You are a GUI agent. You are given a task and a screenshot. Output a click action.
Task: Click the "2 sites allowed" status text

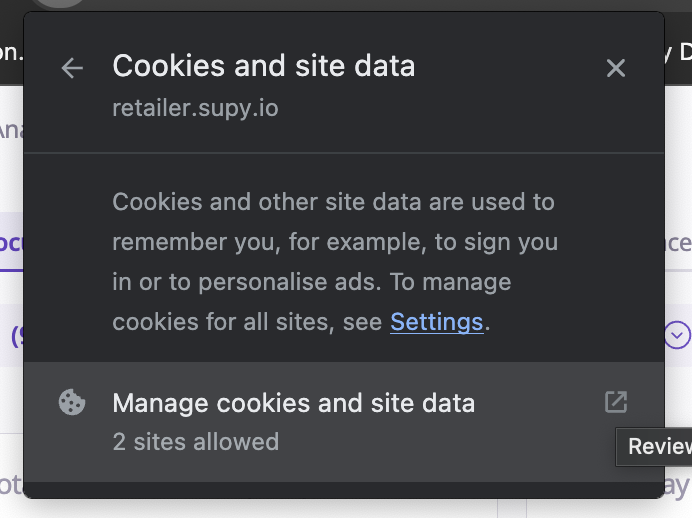(195, 441)
